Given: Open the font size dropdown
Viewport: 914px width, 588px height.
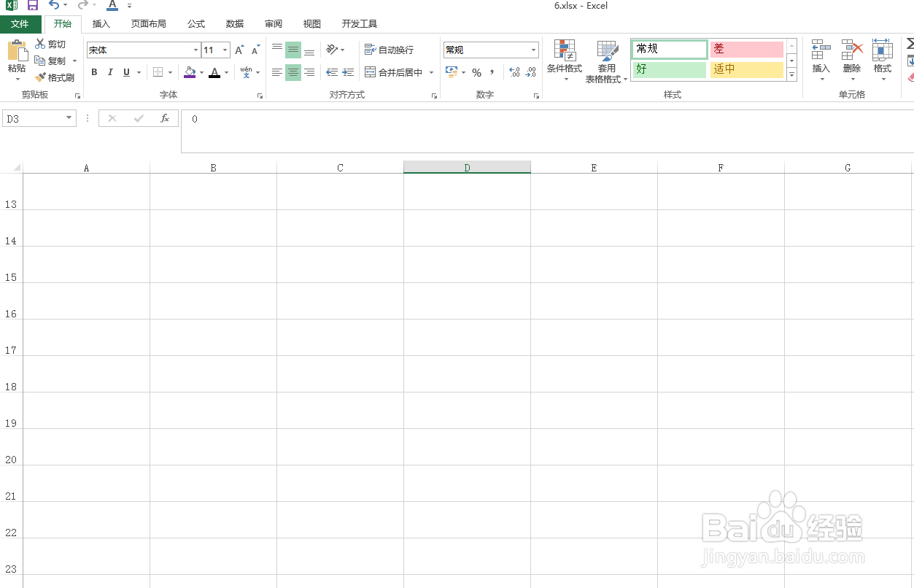Looking at the screenshot, I should (225, 50).
